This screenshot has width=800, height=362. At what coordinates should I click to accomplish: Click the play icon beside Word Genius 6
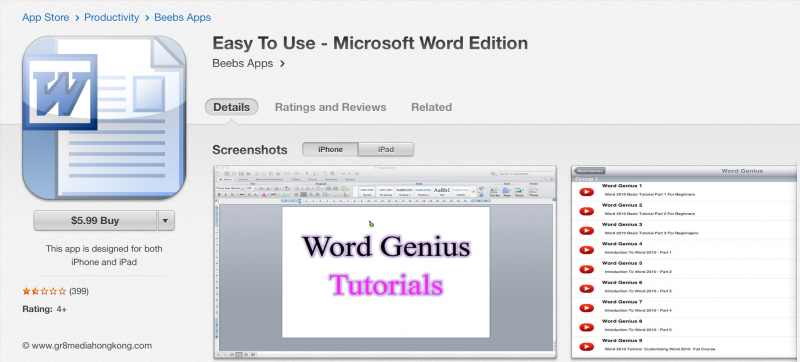coord(586,289)
